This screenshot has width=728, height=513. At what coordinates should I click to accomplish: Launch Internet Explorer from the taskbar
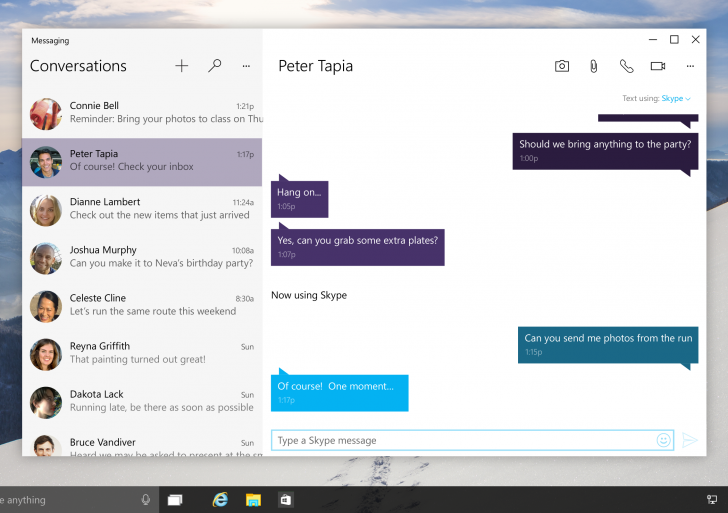[220, 499]
